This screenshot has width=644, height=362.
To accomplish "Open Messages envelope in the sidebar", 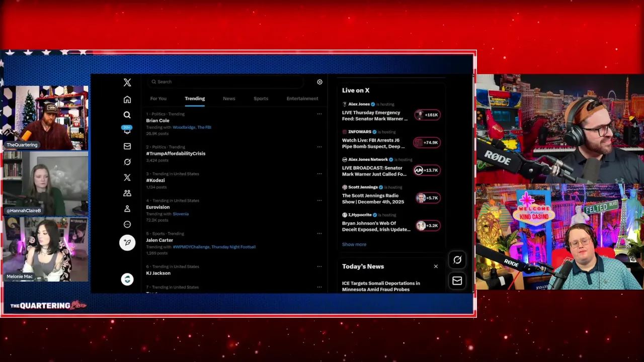I will tap(127, 146).
